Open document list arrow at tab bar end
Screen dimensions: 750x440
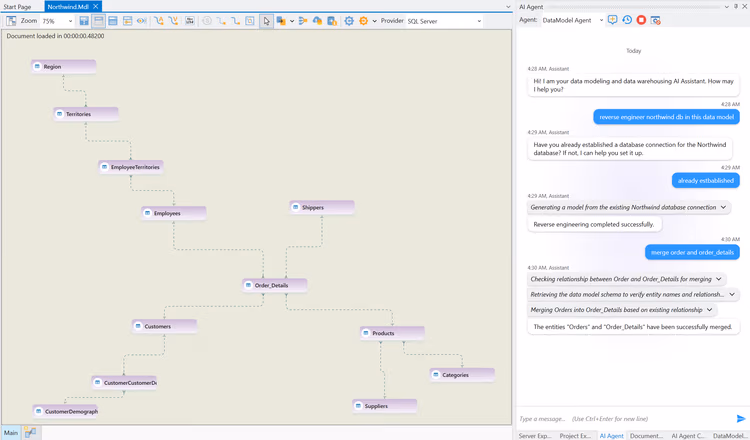(x=508, y=7)
